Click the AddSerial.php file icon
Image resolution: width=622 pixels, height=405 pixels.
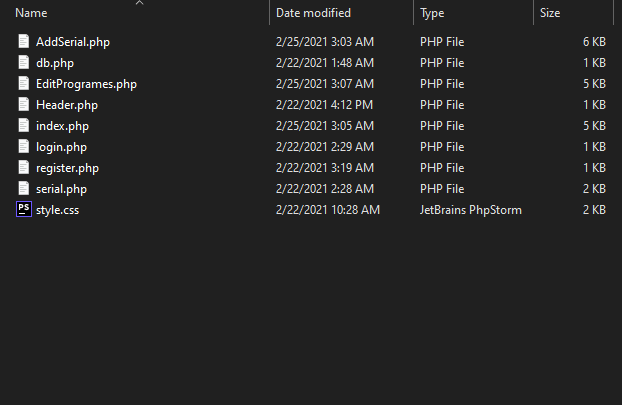click(x=24, y=42)
